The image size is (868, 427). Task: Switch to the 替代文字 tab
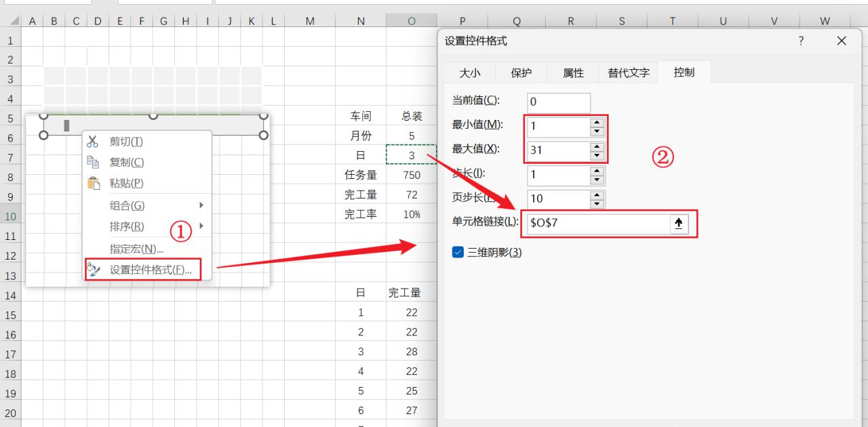tap(629, 73)
